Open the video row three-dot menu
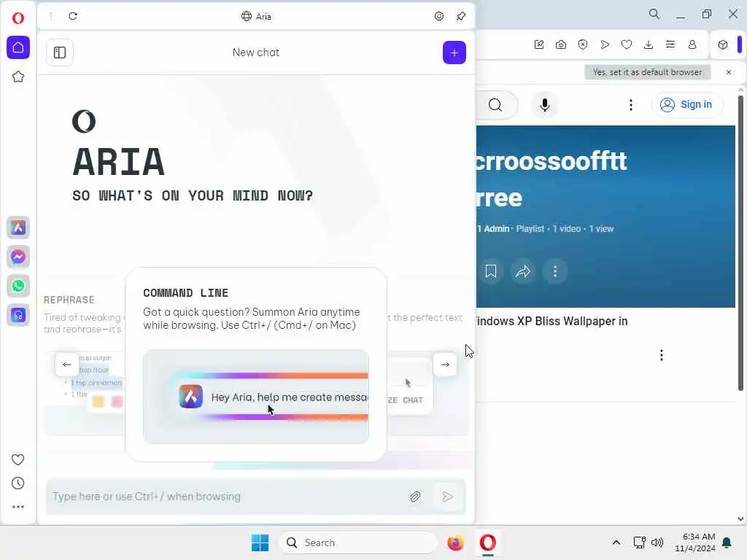 tap(661, 355)
